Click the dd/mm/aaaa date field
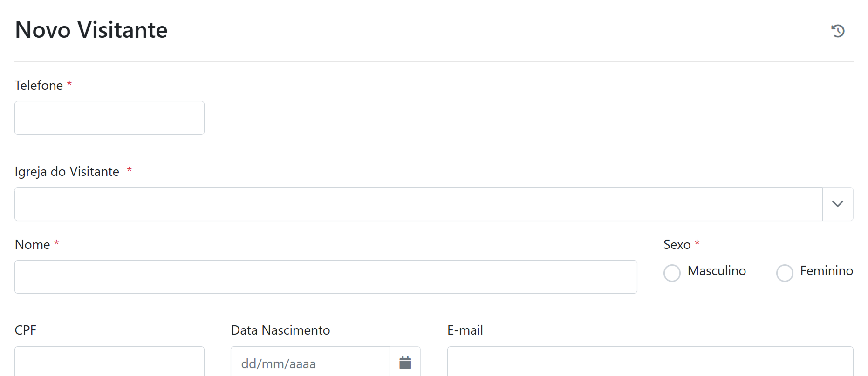Viewport: 868px width, 376px height. (310, 363)
